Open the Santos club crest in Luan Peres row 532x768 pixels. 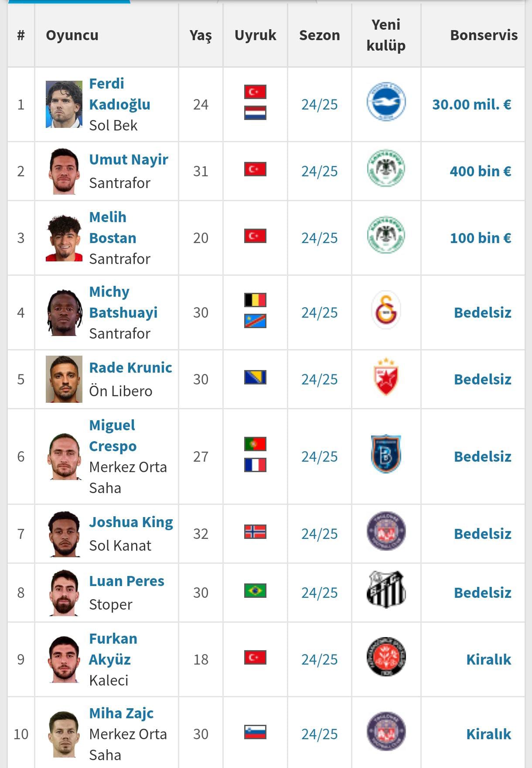click(386, 590)
